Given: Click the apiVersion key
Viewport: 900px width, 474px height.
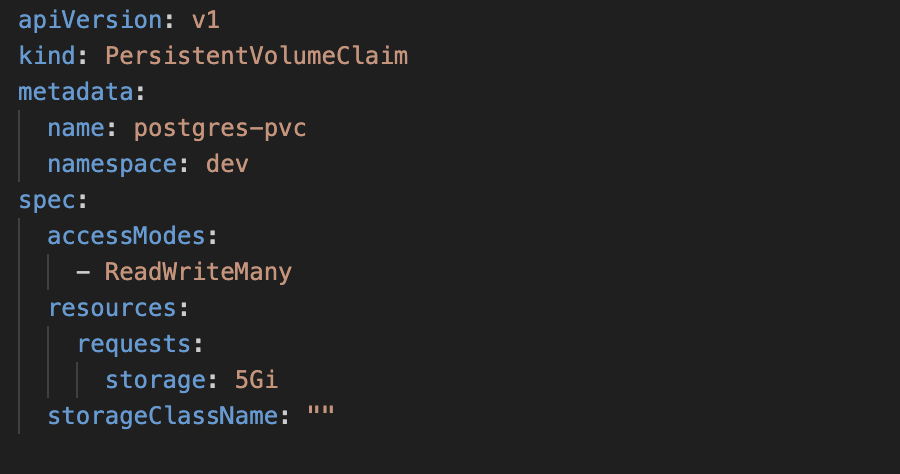Looking at the screenshot, I should click(x=91, y=21).
